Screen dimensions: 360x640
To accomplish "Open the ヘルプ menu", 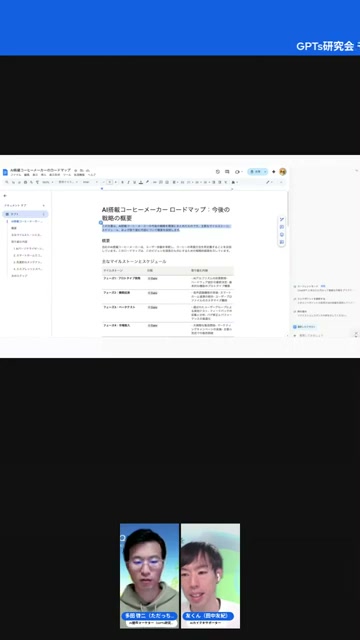I will [x=91, y=175].
